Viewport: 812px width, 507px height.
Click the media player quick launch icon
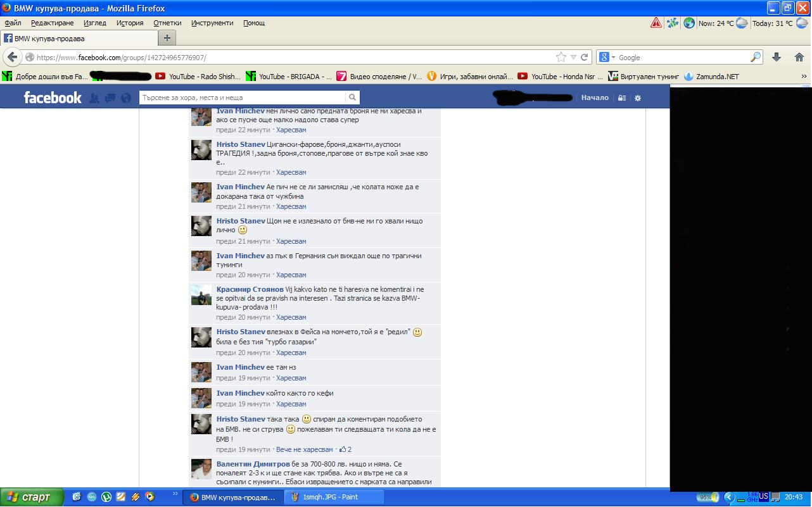149,497
